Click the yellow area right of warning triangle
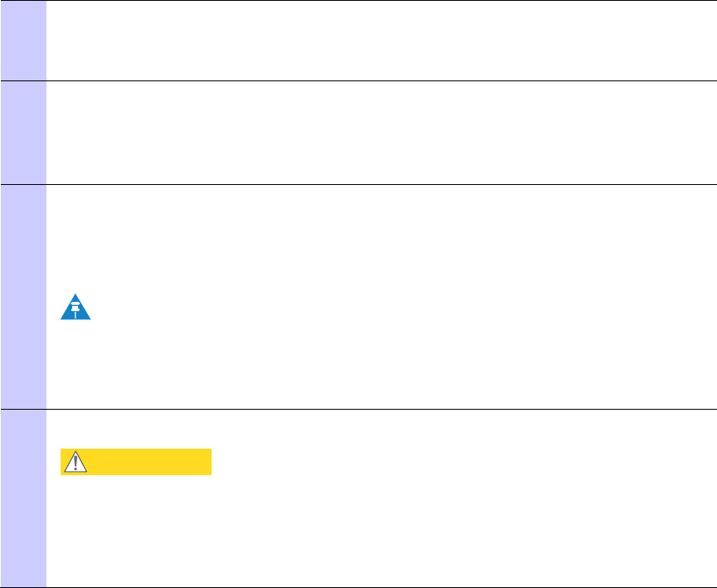This screenshot has height=588, width=717. 149,462
